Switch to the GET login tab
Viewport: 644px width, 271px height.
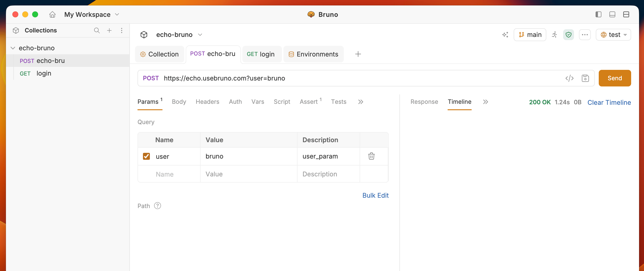click(x=262, y=54)
